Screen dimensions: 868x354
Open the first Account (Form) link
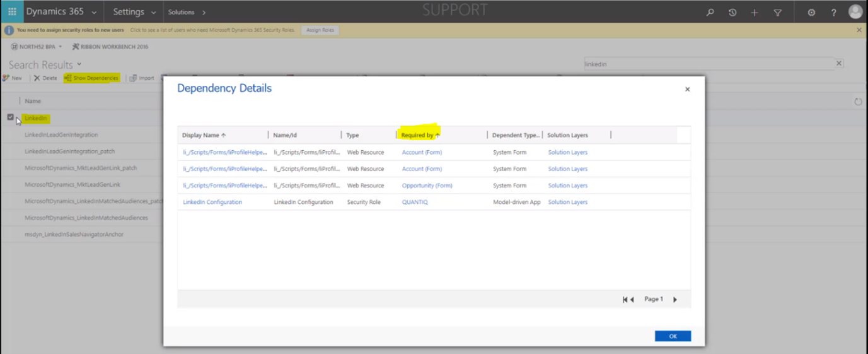pyautogui.click(x=422, y=152)
